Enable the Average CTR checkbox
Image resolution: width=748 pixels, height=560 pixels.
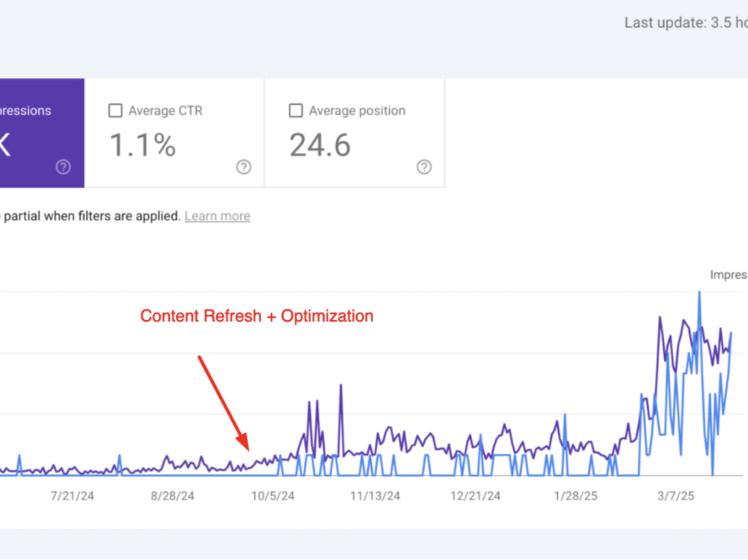[x=115, y=111]
